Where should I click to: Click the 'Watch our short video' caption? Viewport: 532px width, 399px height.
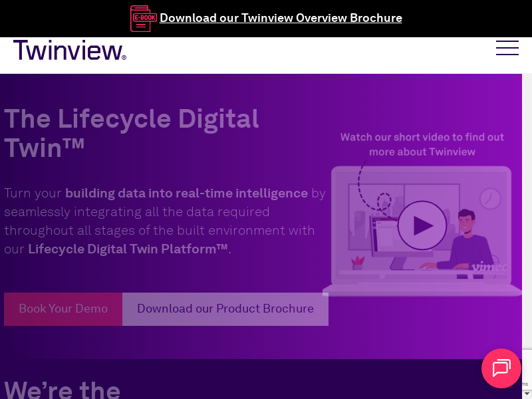(422, 144)
